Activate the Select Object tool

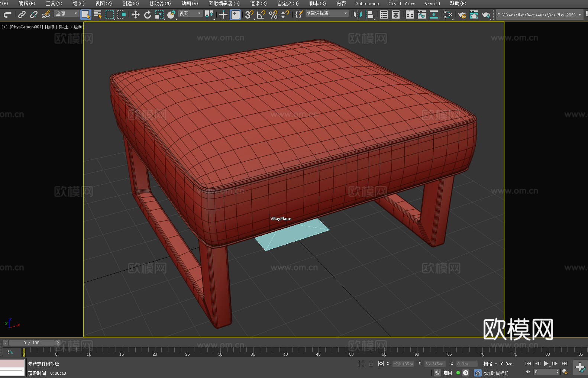tap(86, 14)
